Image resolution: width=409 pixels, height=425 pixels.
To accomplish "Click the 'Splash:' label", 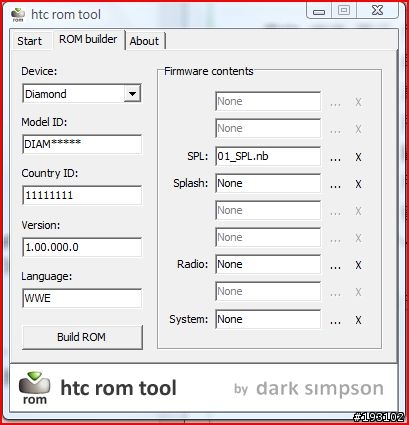I will click(190, 183).
